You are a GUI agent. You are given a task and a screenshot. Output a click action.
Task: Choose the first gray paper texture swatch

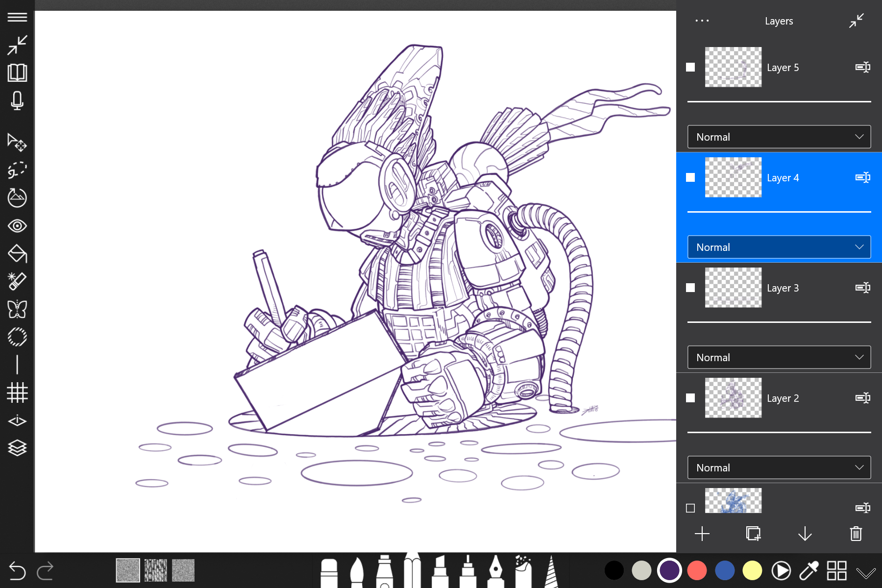pyautogui.click(x=128, y=570)
